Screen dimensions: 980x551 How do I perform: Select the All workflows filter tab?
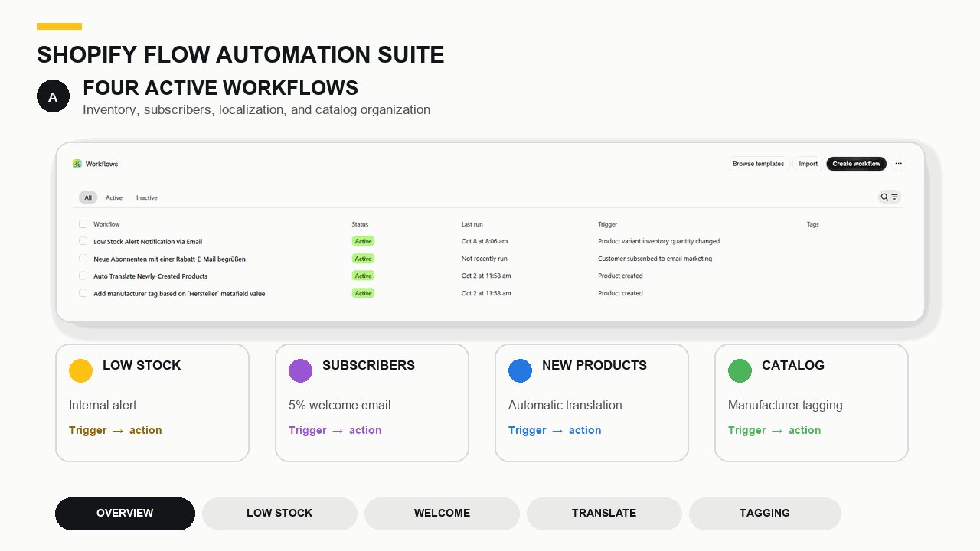tap(88, 197)
